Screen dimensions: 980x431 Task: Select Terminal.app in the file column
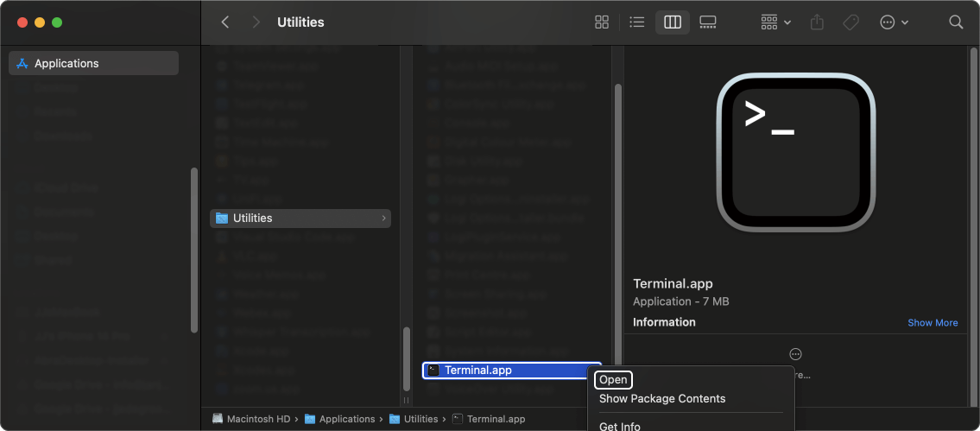pos(512,371)
